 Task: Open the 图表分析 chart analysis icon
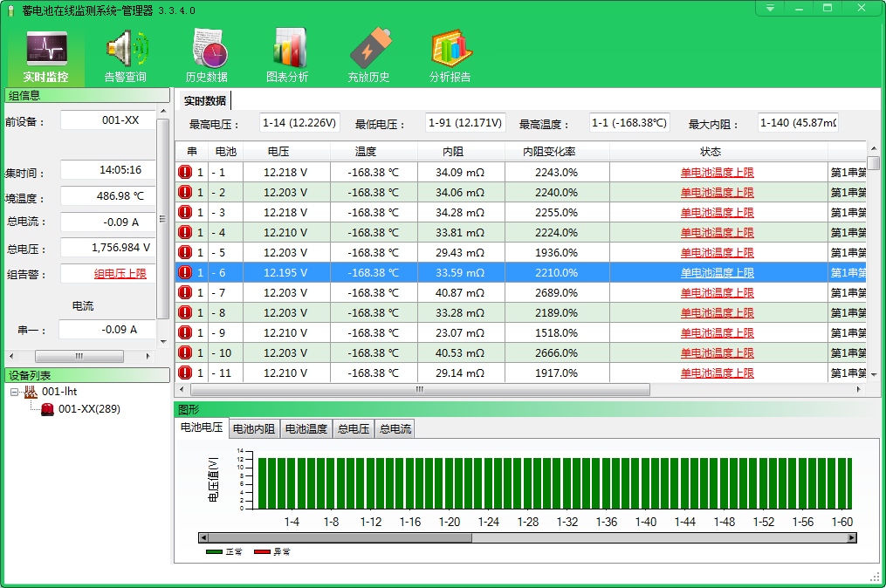coord(287,50)
